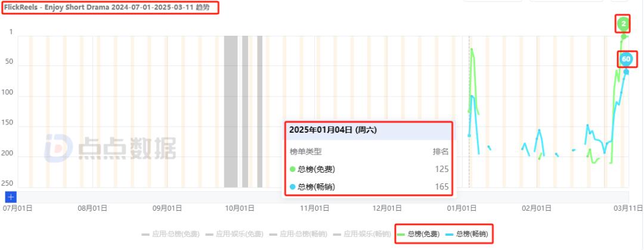Click the 09月01日 x-axis label
This screenshot has height=250, width=644.
tap(167, 208)
